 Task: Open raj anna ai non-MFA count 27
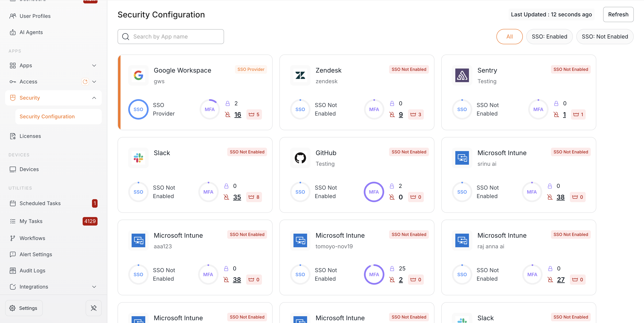(x=561, y=280)
